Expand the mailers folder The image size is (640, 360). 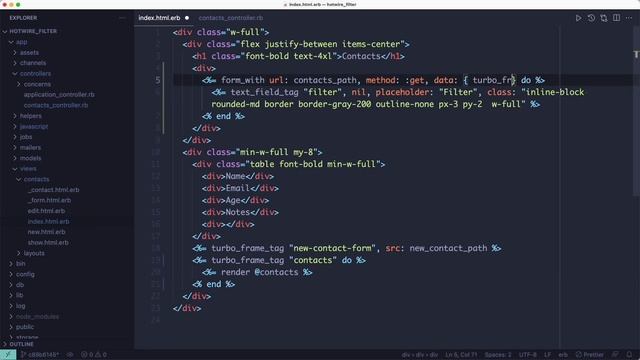(x=30, y=147)
